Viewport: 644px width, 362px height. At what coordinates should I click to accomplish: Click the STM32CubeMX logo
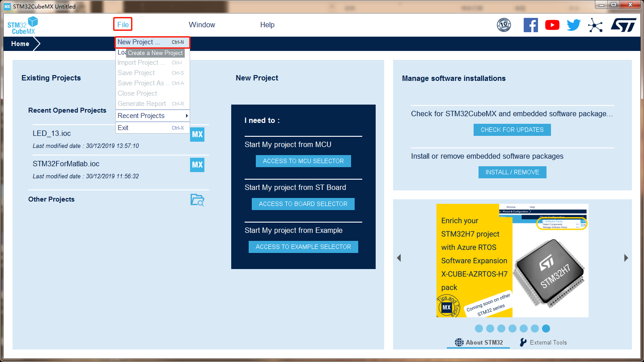point(22,25)
